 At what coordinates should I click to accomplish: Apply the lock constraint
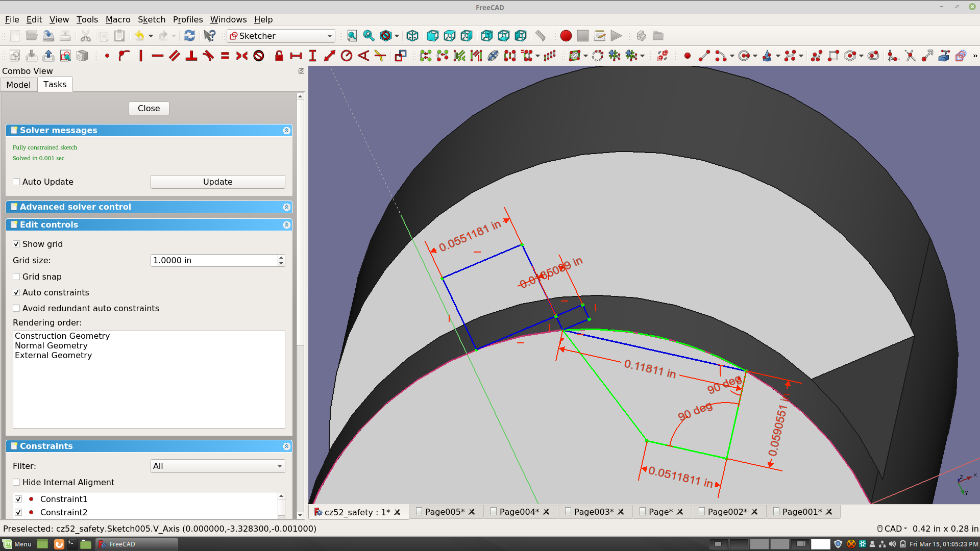pos(279,56)
